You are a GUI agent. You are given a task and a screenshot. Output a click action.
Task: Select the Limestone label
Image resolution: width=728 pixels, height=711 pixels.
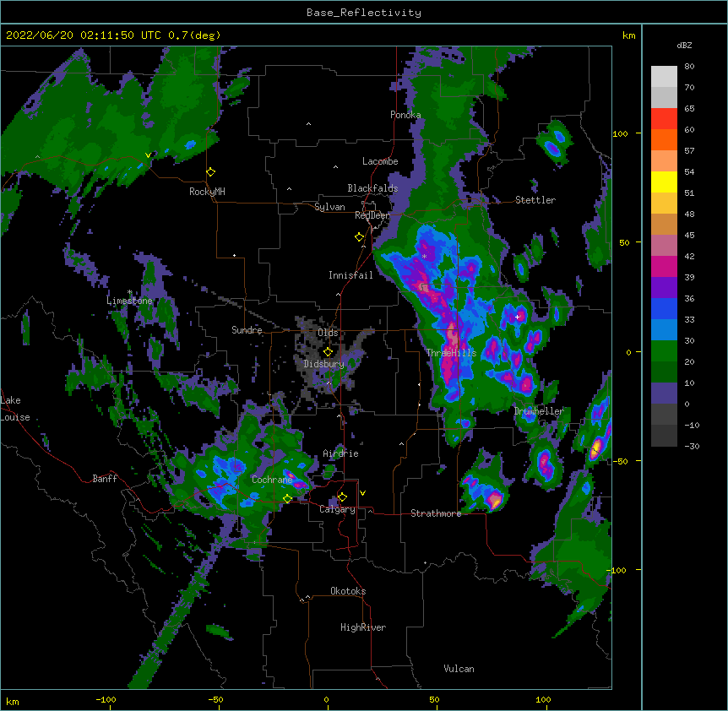point(129,301)
